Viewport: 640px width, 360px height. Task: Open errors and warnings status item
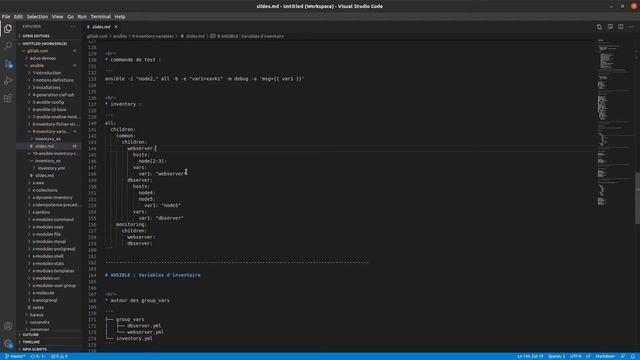59,356
